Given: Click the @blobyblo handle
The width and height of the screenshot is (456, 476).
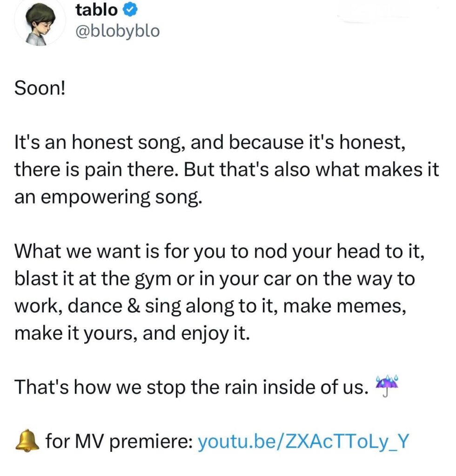Looking at the screenshot, I should tap(117, 32).
